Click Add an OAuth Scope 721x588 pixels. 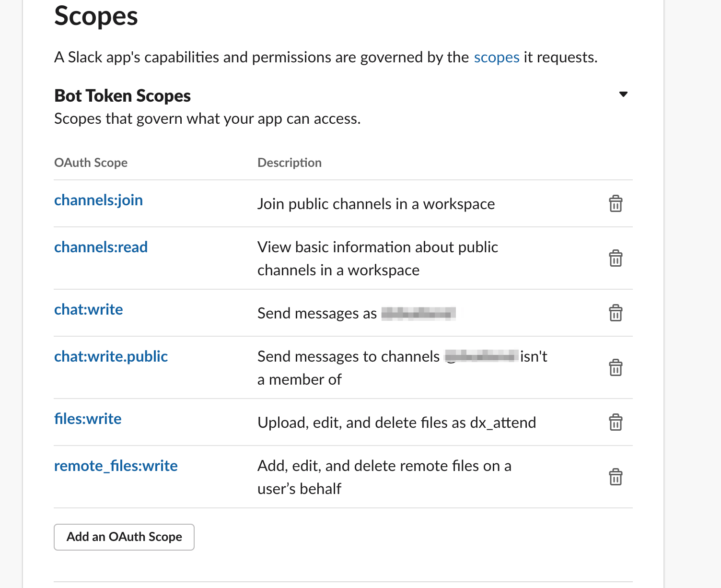124,537
